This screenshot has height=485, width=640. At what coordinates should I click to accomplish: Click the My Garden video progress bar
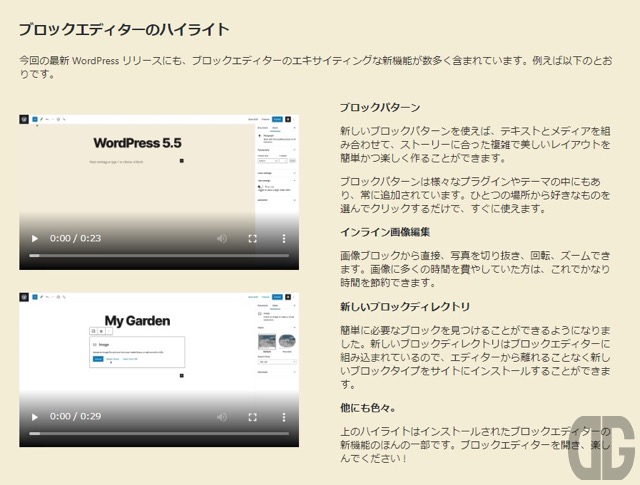pyautogui.click(x=159, y=434)
